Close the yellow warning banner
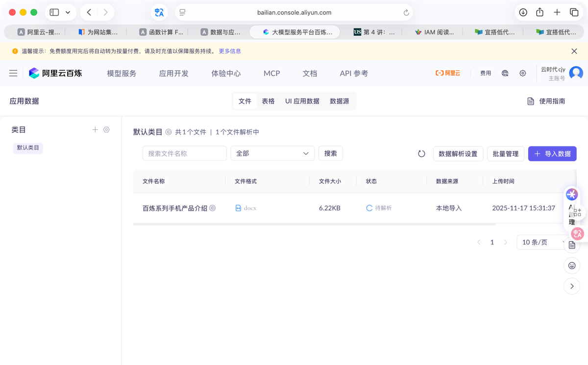The image size is (588, 365). click(574, 51)
